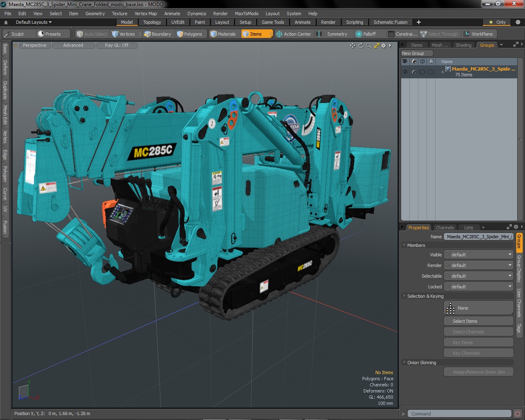Screen dimensions: 525x420
Task: Click the undock icon on the Groups panel
Action: [x=516, y=44]
